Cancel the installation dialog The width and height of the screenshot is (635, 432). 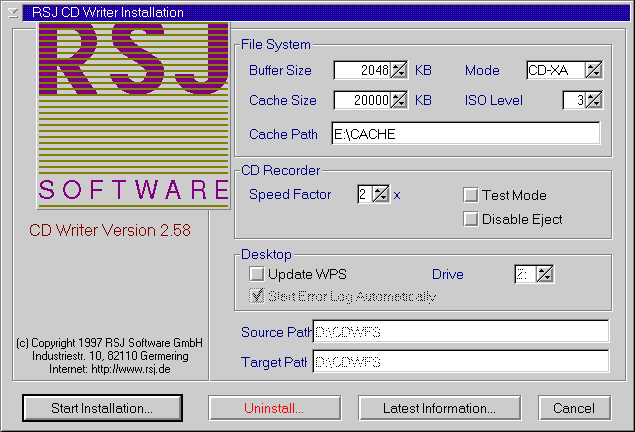(574, 408)
